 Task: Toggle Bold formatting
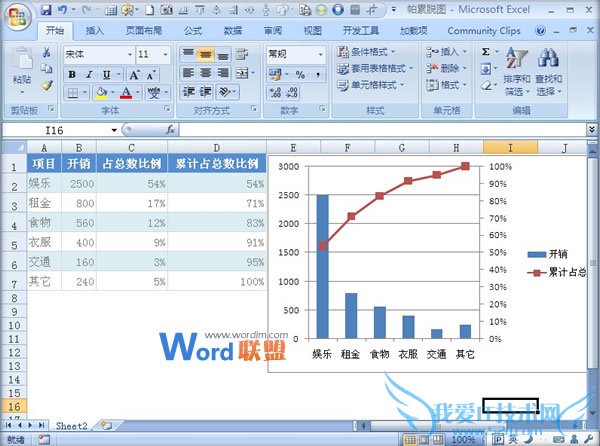(x=72, y=74)
